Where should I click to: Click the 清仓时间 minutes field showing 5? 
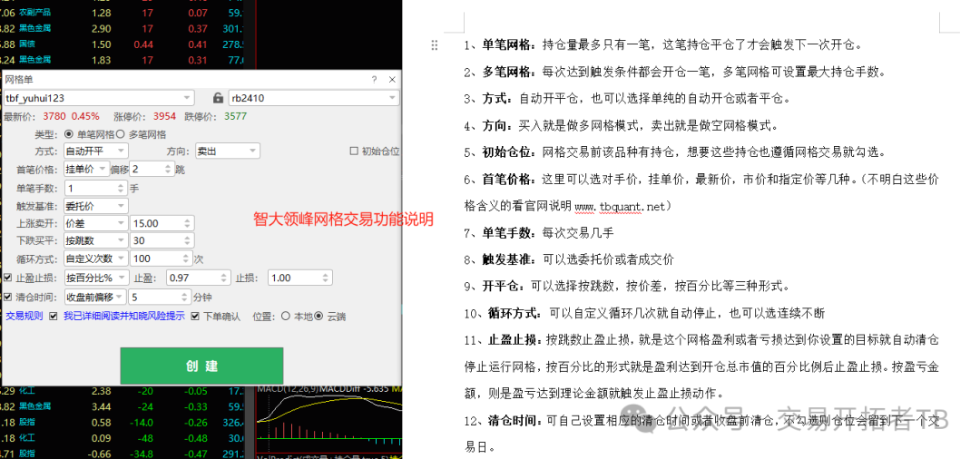(160, 298)
